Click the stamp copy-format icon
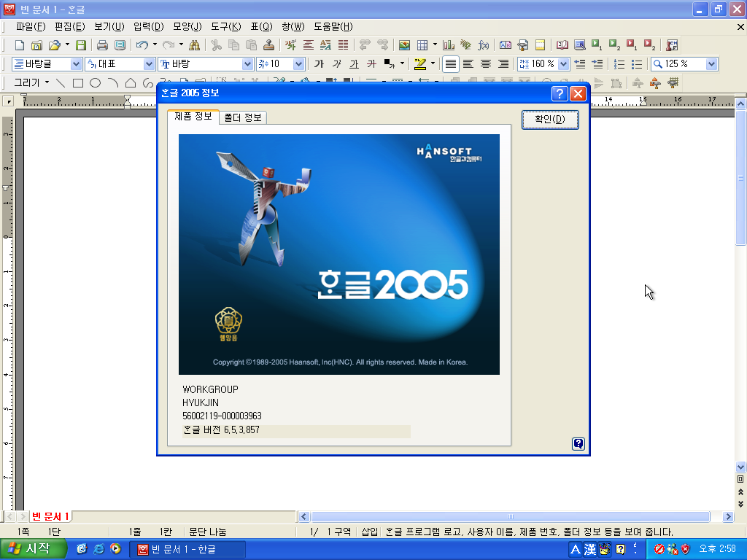 pyautogui.click(x=268, y=45)
